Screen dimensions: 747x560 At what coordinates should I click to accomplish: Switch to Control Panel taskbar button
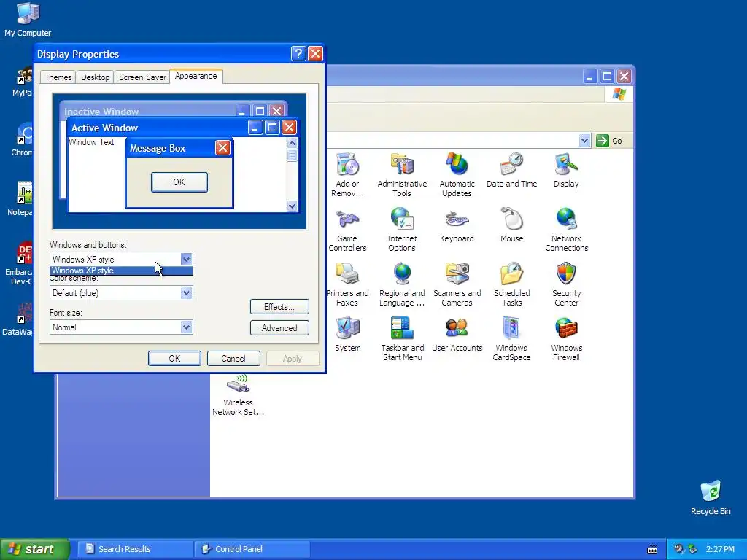coord(252,549)
